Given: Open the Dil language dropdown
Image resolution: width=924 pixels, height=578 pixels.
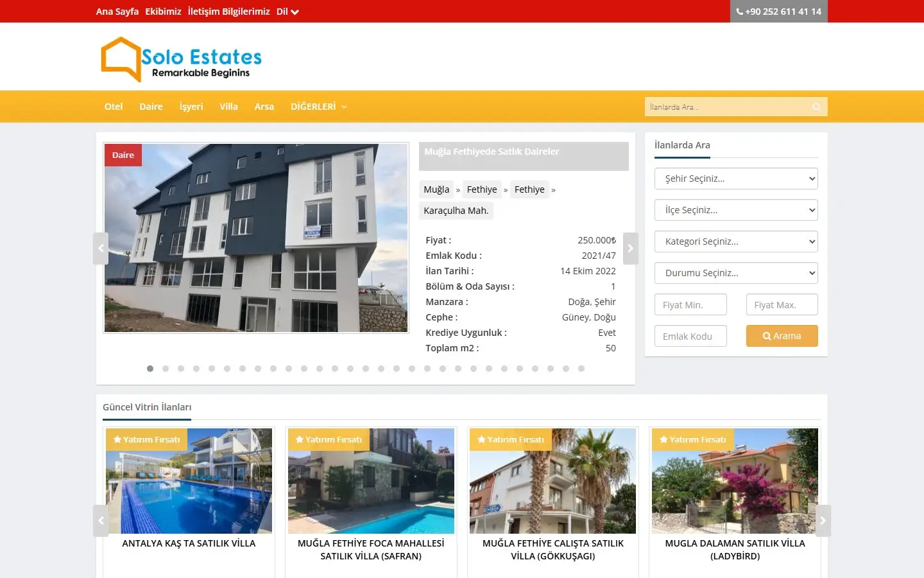Looking at the screenshot, I should click(x=287, y=12).
